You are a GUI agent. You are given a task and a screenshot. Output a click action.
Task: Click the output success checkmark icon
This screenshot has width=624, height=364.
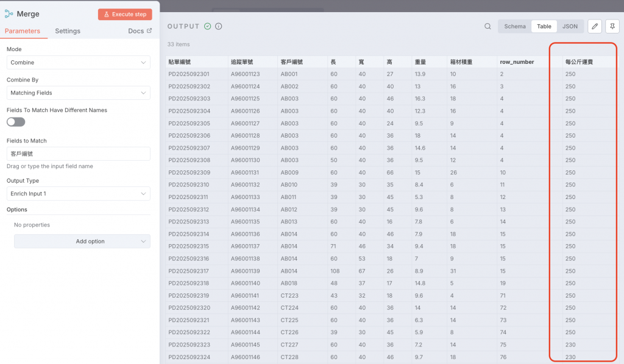pyautogui.click(x=207, y=26)
